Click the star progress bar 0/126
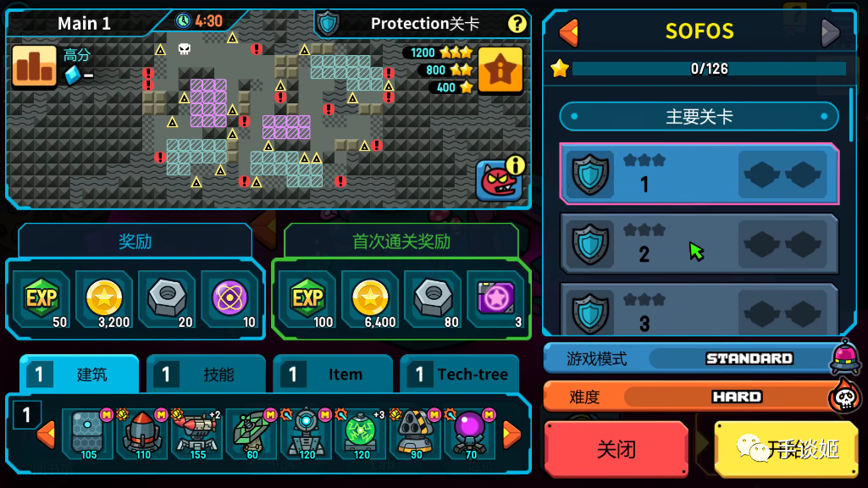This screenshot has width=868, height=488. click(709, 69)
